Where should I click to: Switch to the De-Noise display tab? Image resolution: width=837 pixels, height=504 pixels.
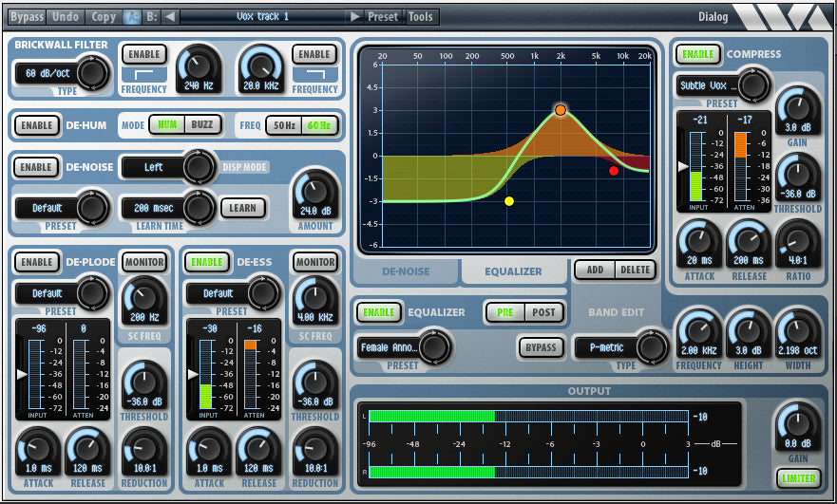coord(406,271)
